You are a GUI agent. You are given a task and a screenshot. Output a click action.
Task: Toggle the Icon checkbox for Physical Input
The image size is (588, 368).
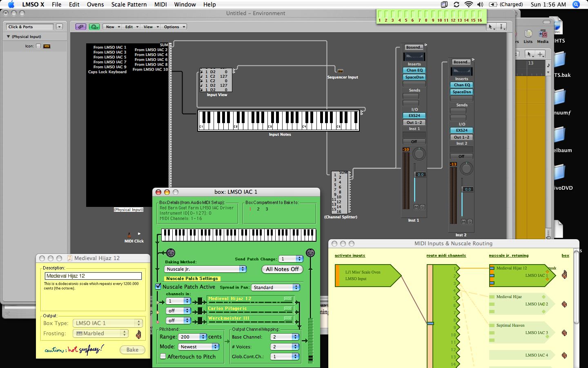click(x=38, y=46)
